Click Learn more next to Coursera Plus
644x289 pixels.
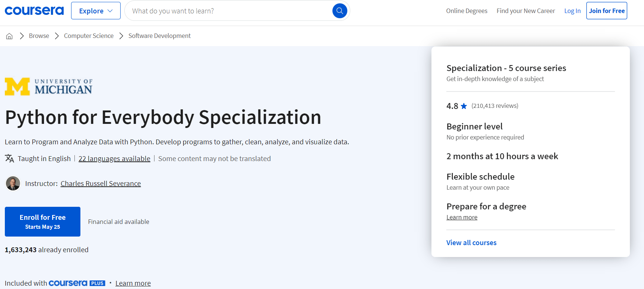133,283
